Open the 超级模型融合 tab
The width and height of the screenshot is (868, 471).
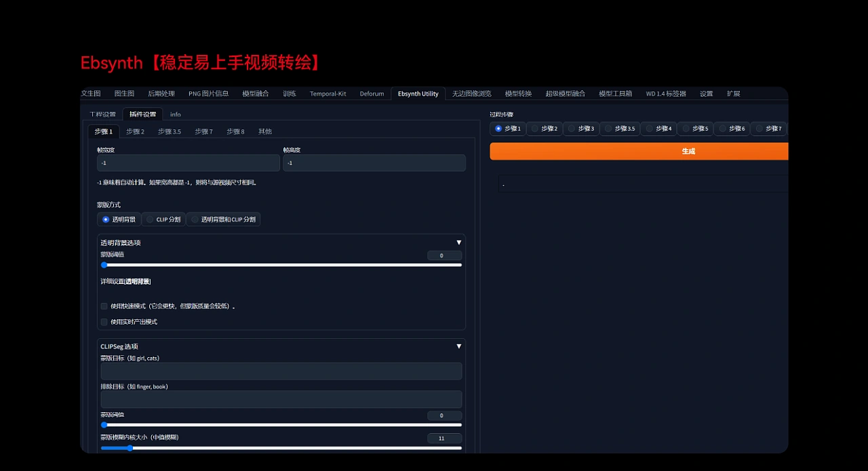(566, 94)
